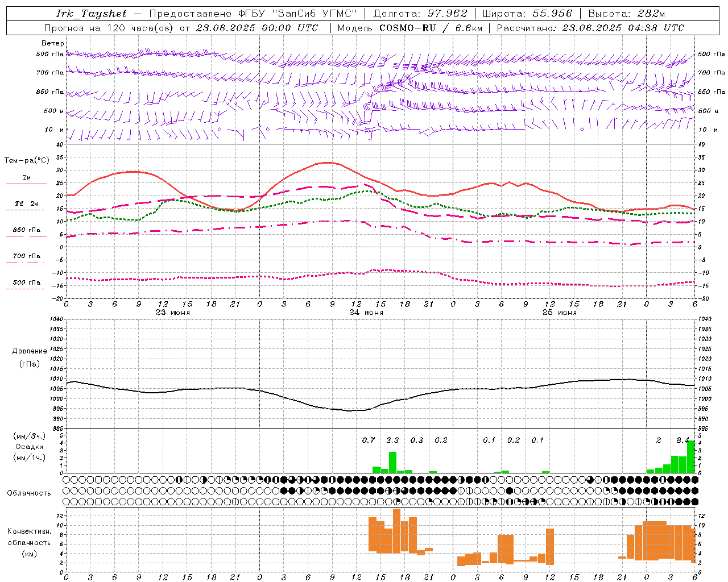This screenshot has width=728, height=582.
Task: Click the forecast start '23.06.2025 00:00 UTC'
Action: click(257, 28)
